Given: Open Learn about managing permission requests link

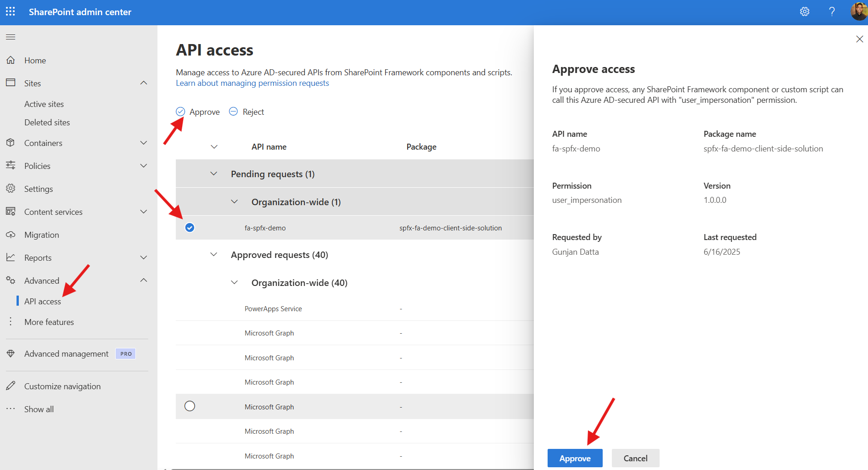Looking at the screenshot, I should coord(252,83).
